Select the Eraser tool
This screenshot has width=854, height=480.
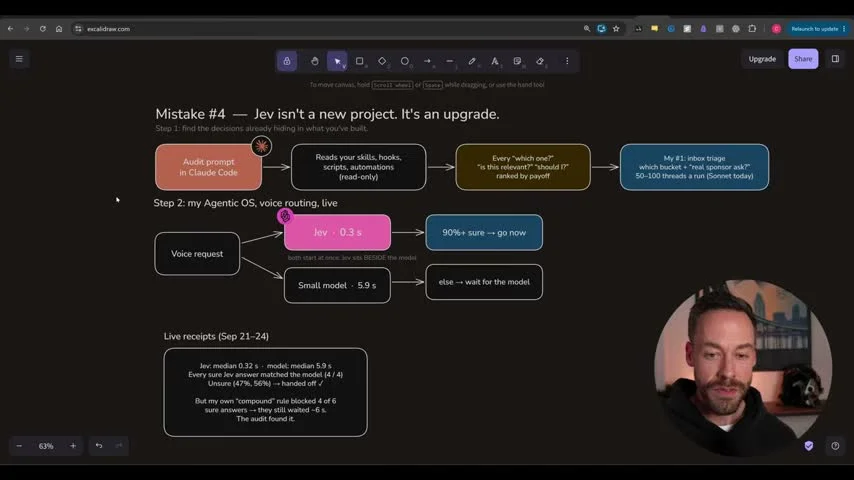point(540,61)
